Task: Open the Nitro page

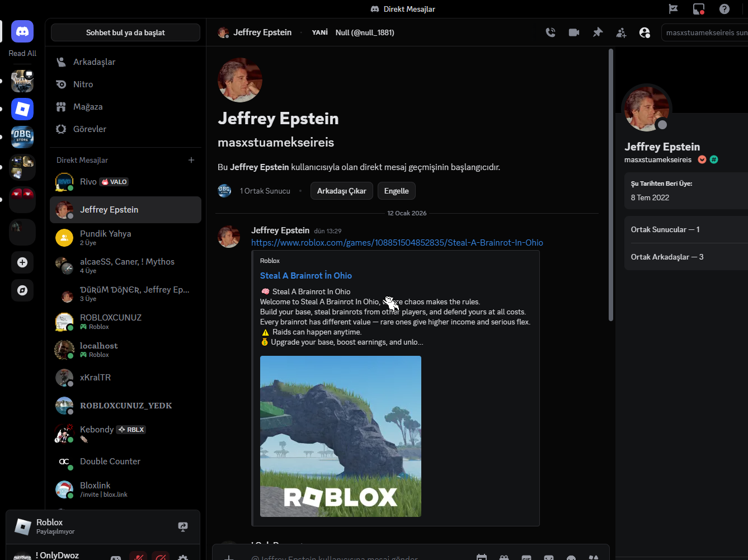Action: [125, 84]
